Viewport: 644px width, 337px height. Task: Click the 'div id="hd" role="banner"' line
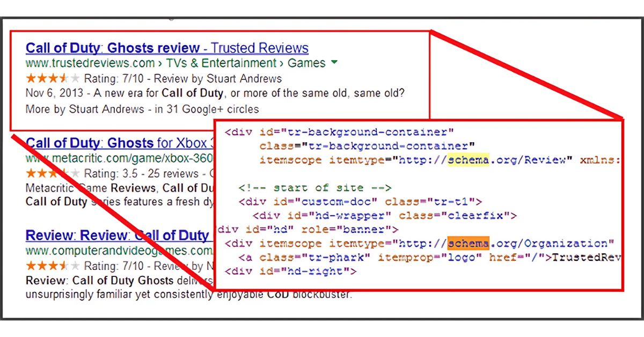pyautogui.click(x=308, y=230)
